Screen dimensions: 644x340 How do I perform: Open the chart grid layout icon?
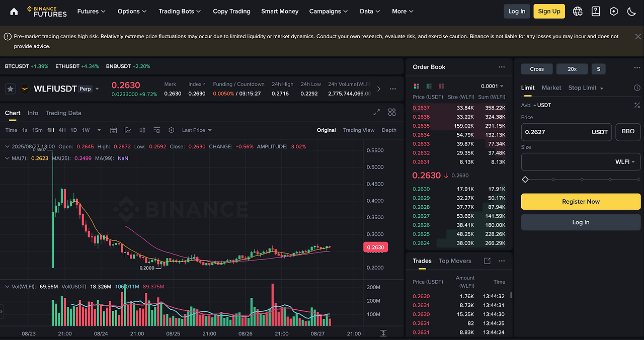click(392, 112)
